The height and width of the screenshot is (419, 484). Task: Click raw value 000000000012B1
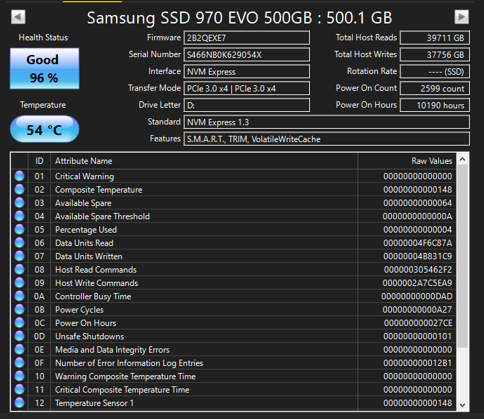(418, 363)
